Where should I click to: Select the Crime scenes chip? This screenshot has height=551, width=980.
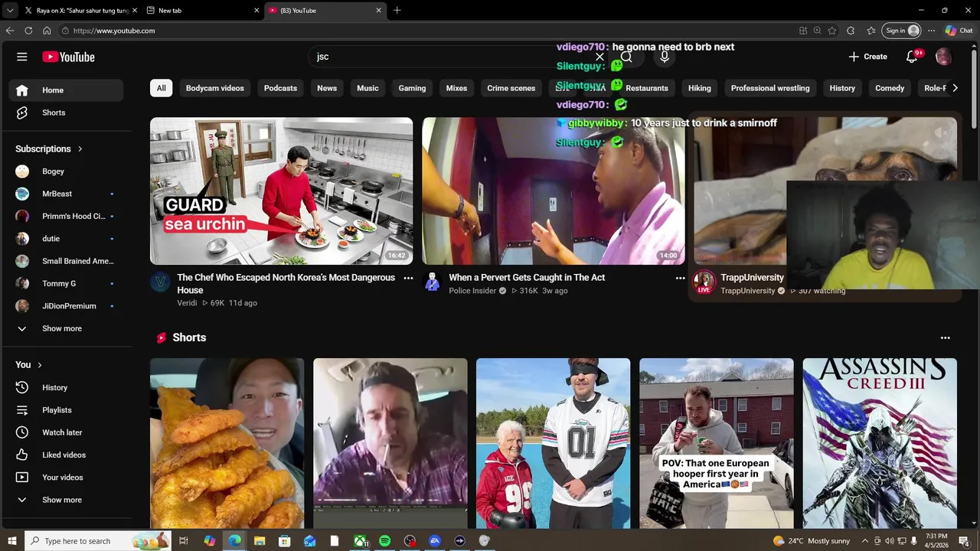511,88
